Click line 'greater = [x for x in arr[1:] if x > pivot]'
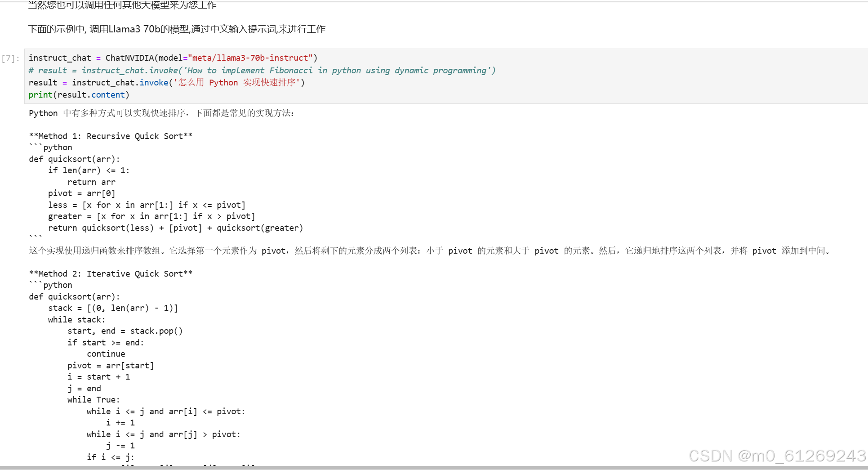 tap(151, 216)
